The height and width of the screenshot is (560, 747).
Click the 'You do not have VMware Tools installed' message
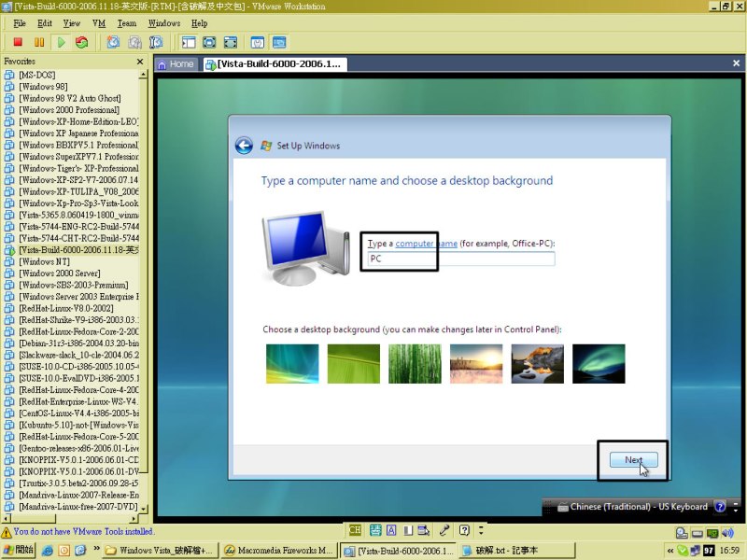83,531
